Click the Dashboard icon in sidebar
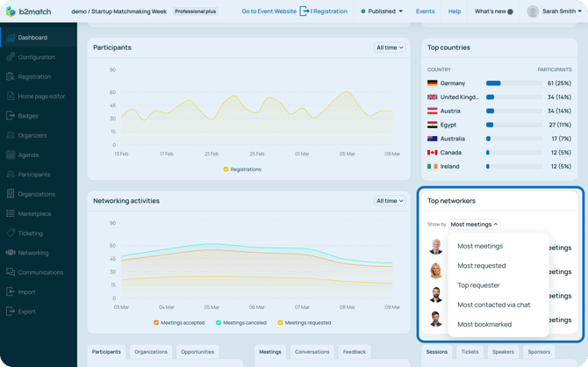Screen dimensions: 588x367 [x=11, y=38]
